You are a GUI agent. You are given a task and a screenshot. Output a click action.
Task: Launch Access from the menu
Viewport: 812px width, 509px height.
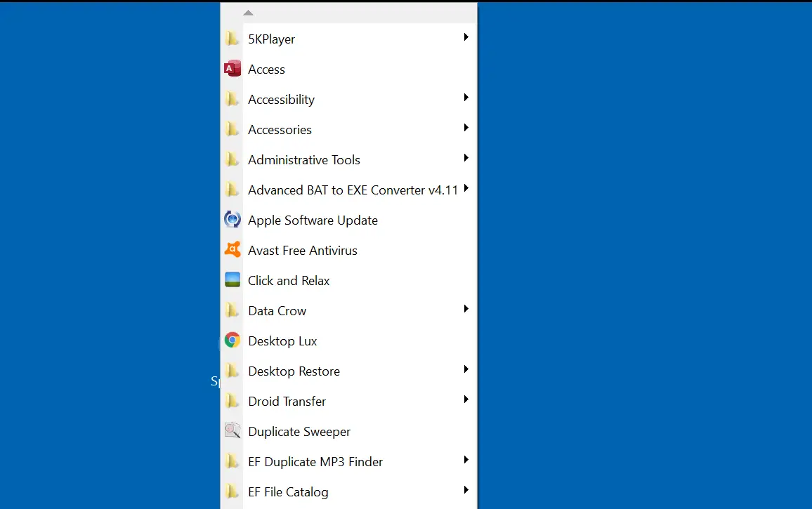[x=348, y=69]
